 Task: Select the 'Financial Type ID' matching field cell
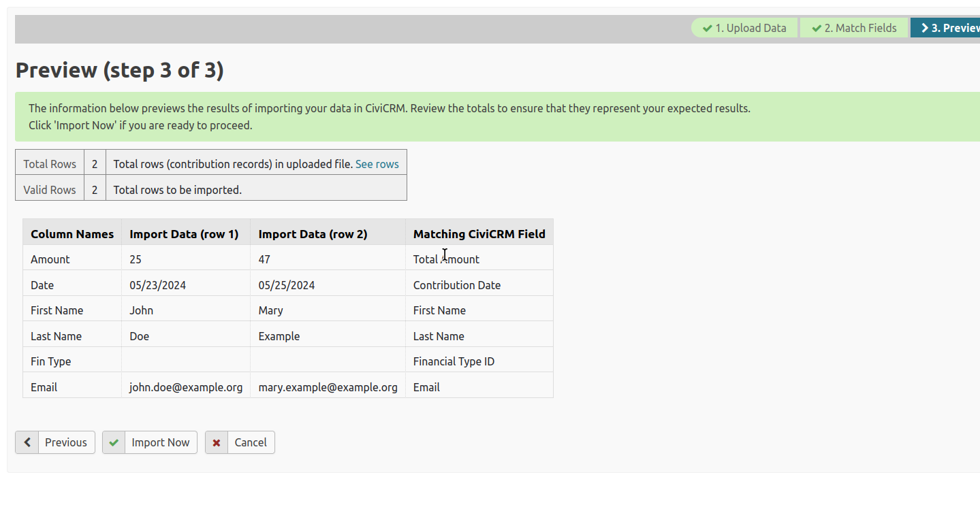[454, 361]
